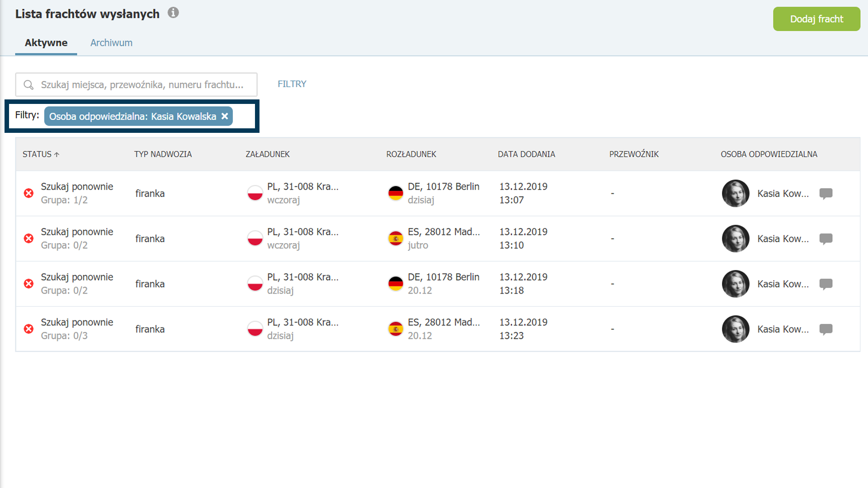Open chat for freight added at 13:10
The width and height of the screenshot is (868, 488).
826,239
